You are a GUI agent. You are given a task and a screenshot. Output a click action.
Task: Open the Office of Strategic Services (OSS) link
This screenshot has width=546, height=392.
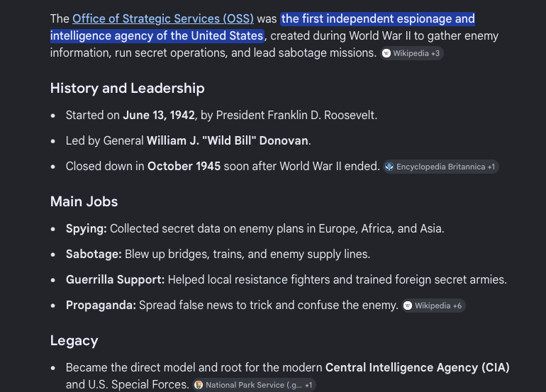[163, 19]
